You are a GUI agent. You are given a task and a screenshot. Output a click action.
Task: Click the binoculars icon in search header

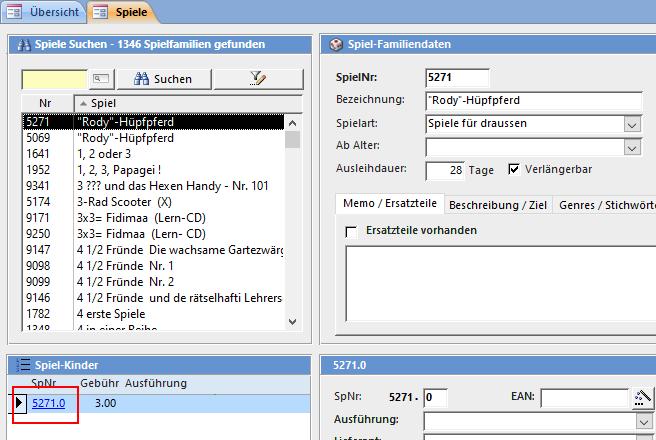(24, 44)
